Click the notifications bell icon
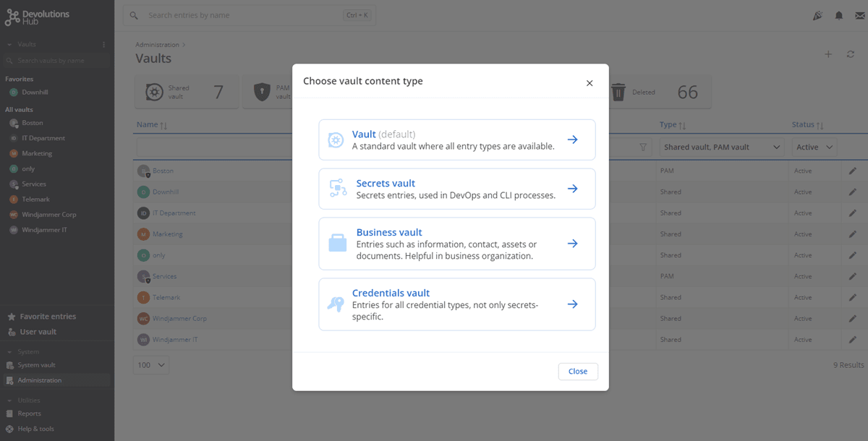Screen dimensions: 868x441 839,16
